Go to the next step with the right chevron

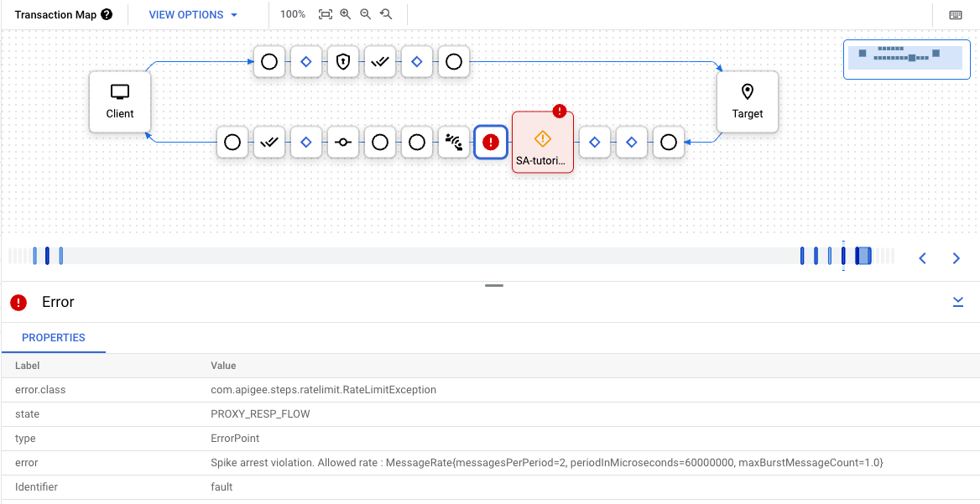click(956, 258)
